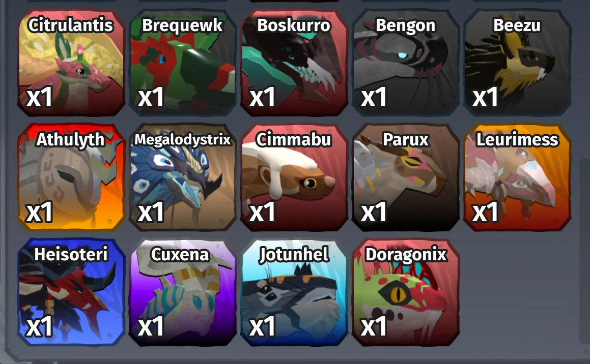Choose the Leurimess creature card
Viewport: 590px width, 364px height.
point(517,177)
